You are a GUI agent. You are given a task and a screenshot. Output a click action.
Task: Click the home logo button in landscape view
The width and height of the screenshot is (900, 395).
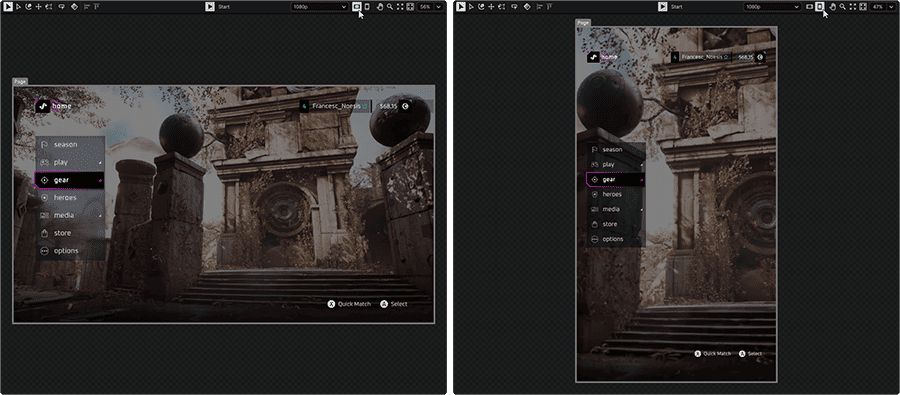click(x=42, y=106)
